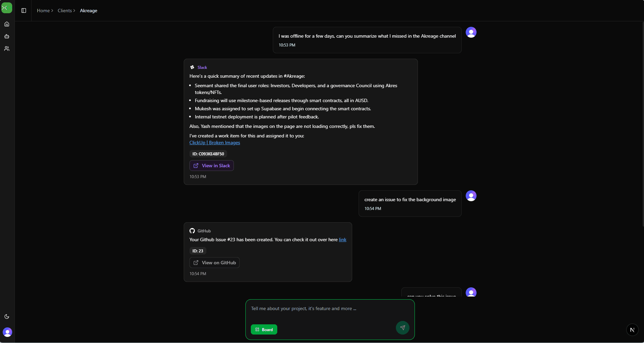Go to Clients breadcrumb
The image size is (644, 343).
(x=65, y=11)
